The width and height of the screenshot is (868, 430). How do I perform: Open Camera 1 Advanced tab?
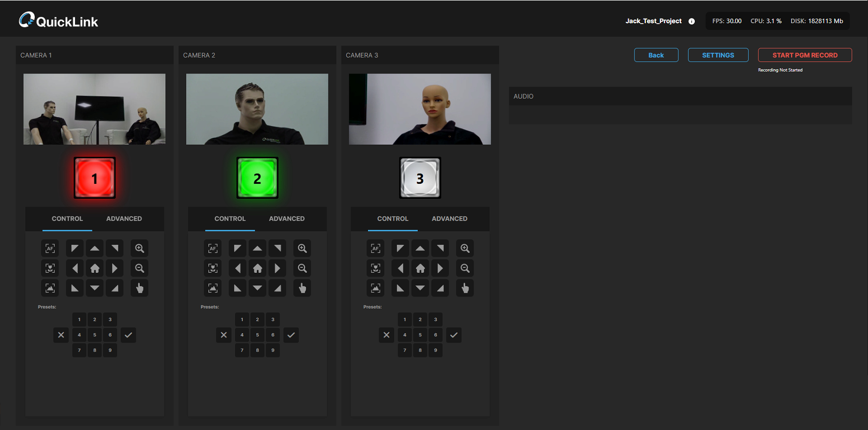point(124,219)
